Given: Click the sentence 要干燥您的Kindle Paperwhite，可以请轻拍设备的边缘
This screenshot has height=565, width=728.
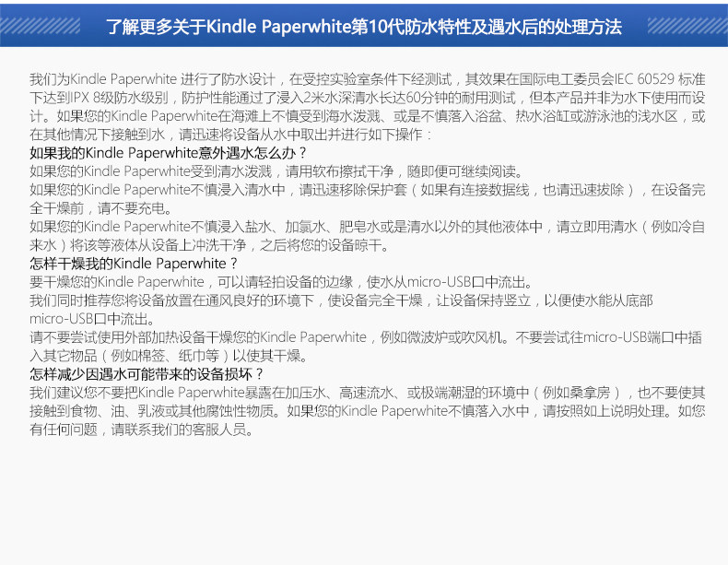Looking at the screenshot, I should click(281, 282).
